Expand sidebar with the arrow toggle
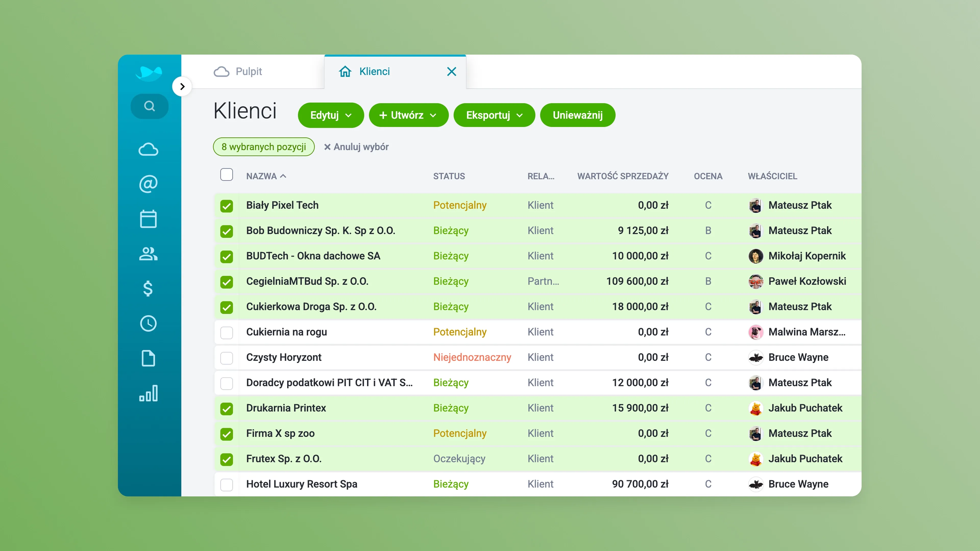Viewport: 980px width, 551px height. click(182, 87)
